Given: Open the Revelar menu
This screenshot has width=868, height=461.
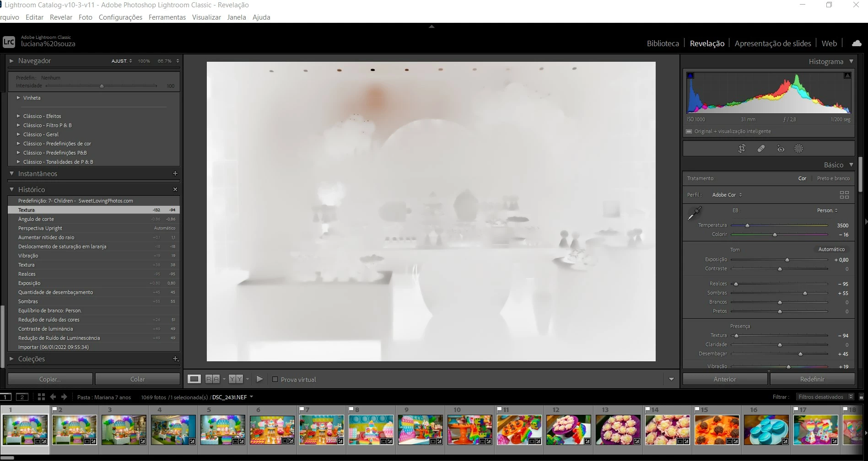Looking at the screenshot, I should coord(61,17).
